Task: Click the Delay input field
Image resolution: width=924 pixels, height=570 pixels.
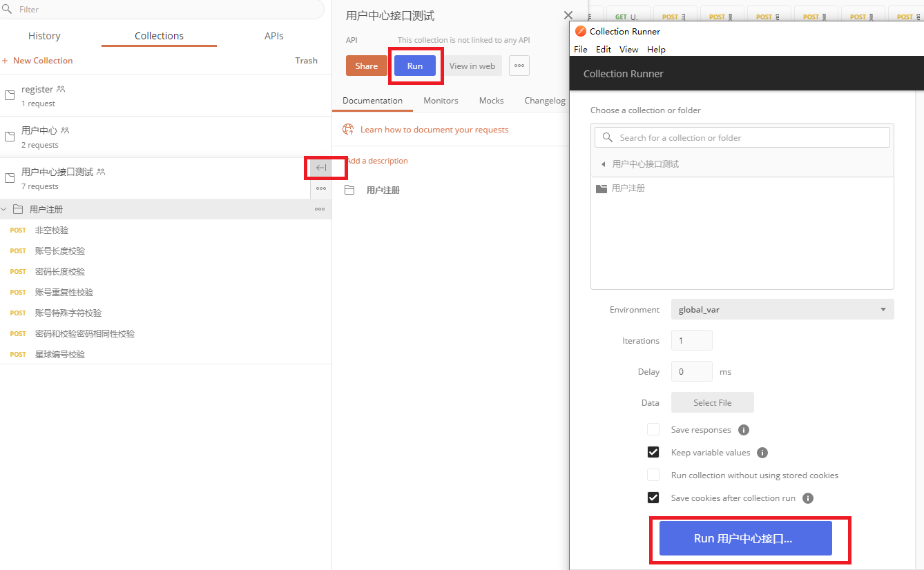Action: [x=691, y=371]
